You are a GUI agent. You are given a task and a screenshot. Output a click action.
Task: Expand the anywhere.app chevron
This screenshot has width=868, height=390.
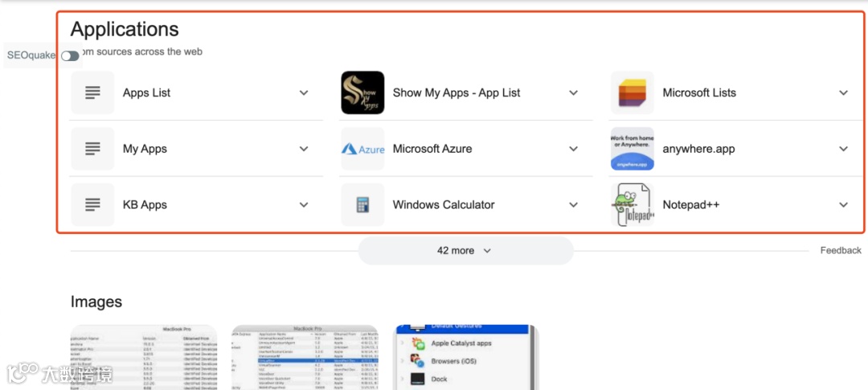pos(843,149)
